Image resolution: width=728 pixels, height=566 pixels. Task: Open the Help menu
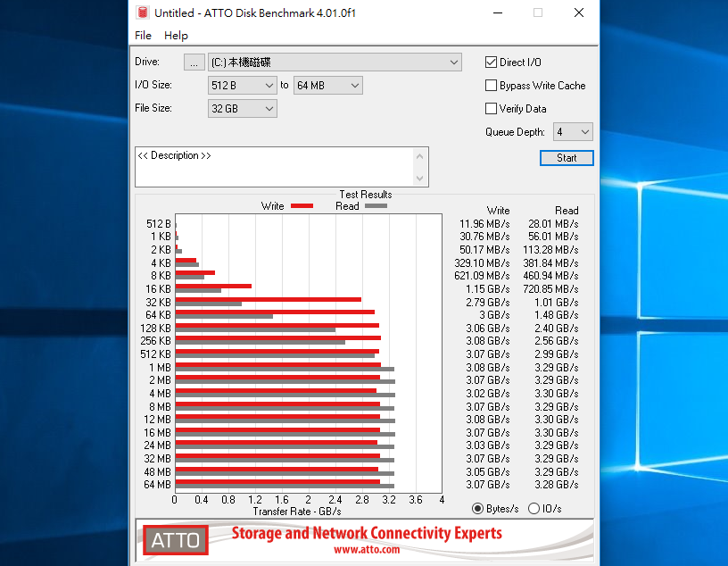click(x=176, y=36)
